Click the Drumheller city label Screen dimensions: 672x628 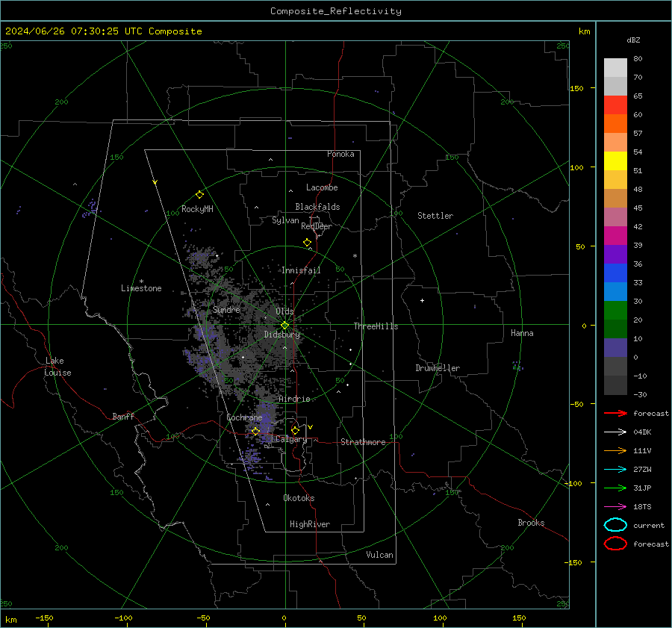click(x=438, y=368)
